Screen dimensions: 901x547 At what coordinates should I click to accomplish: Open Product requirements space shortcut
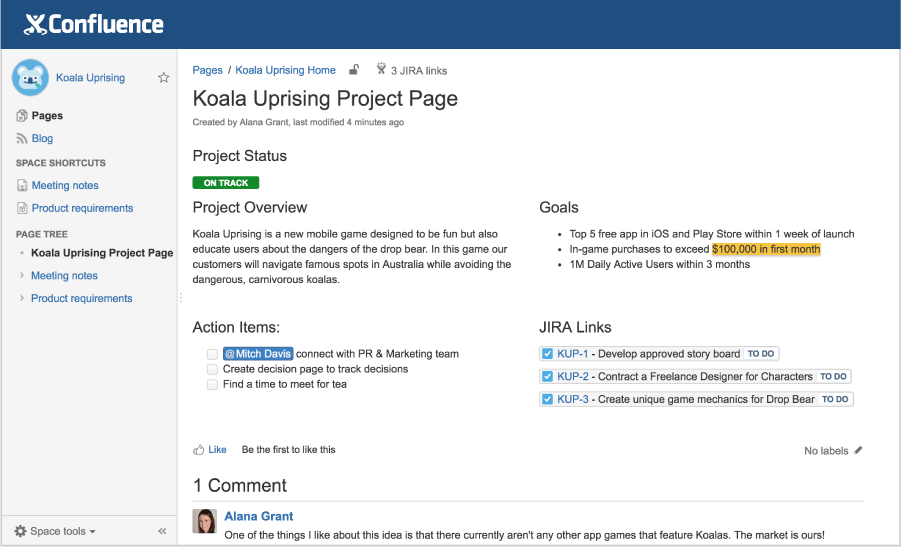tap(82, 208)
